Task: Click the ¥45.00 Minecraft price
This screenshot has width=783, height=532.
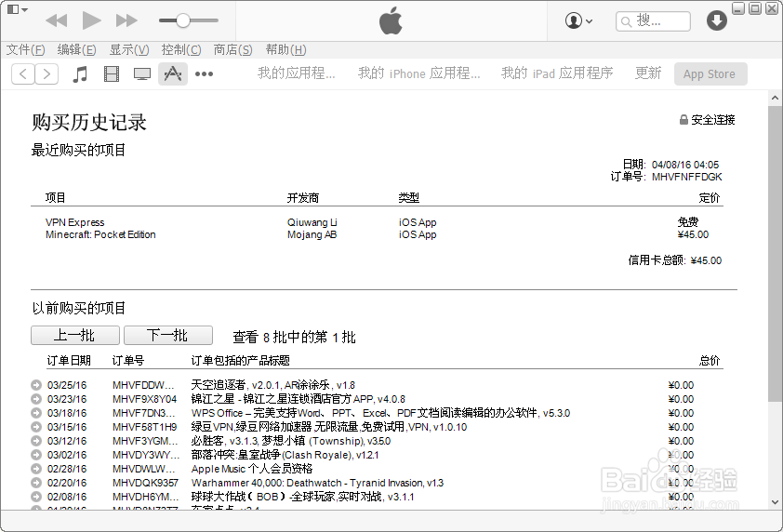Action: coord(693,234)
